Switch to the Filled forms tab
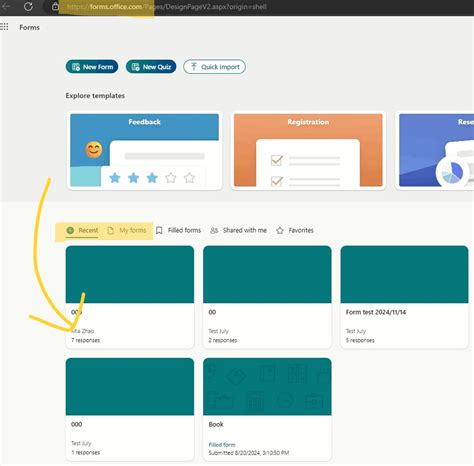Image resolution: width=474 pixels, height=466 pixels. [x=178, y=230]
